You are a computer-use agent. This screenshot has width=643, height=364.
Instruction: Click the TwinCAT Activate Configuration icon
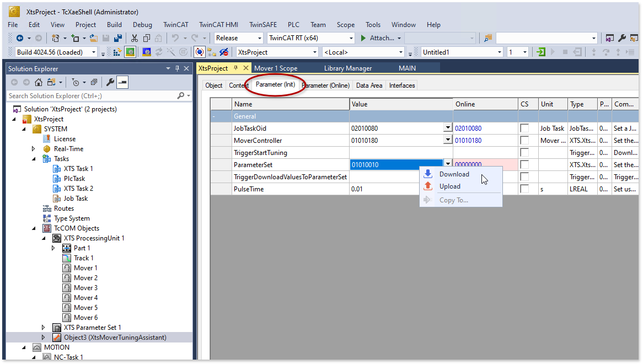pyautogui.click(x=117, y=52)
